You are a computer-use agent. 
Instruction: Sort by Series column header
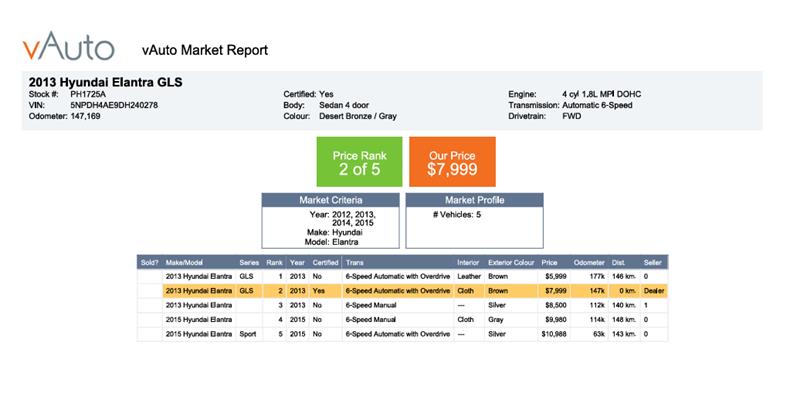(249, 263)
